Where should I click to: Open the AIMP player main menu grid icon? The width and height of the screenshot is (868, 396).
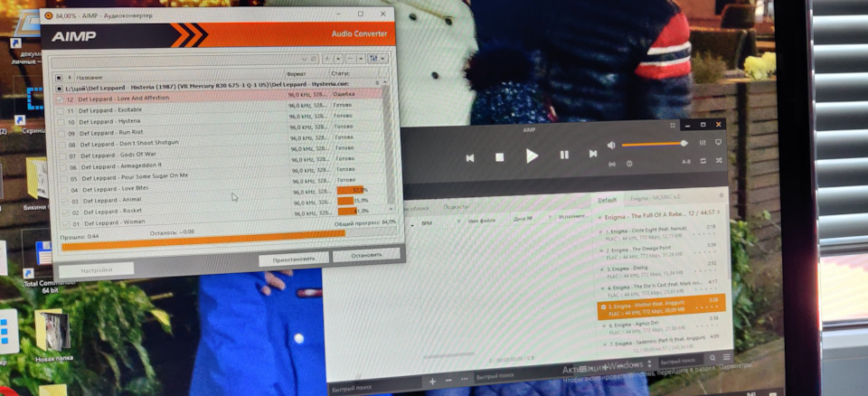pyautogui.click(x=673, y=125)
